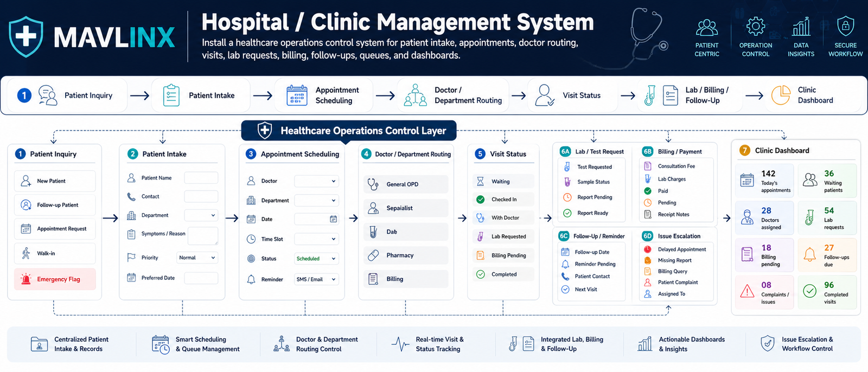The image size is (868, 372).
Task: Select the Patient Intake step in flow bar
Action: click(x=201, y=95)
